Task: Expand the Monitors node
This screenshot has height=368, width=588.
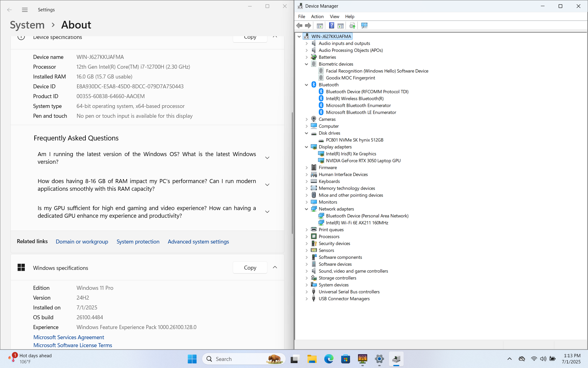Action: [x=307, y=202]
